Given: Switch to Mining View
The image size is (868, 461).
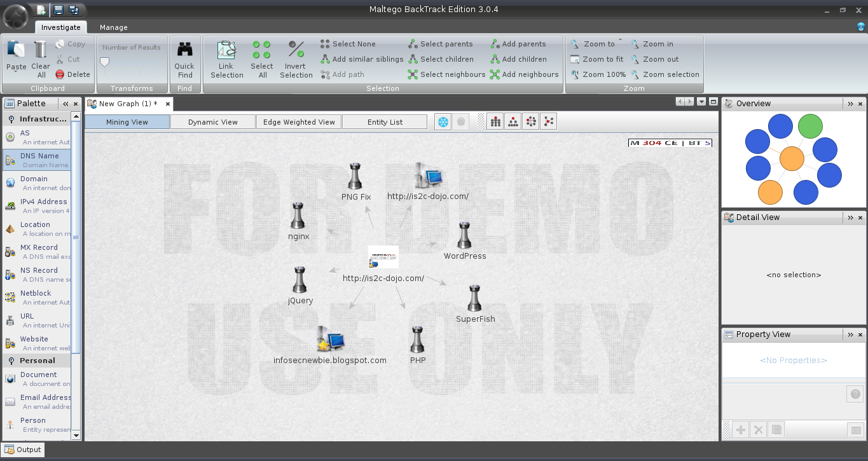Looking at the screenshot, I should [127, 122].
